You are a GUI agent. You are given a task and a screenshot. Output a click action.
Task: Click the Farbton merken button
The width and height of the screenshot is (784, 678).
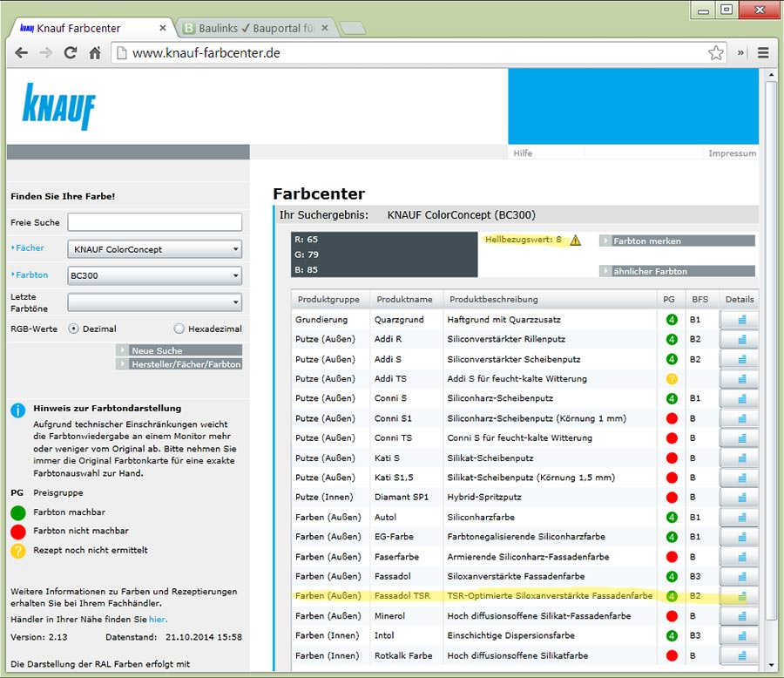(677, 241)
